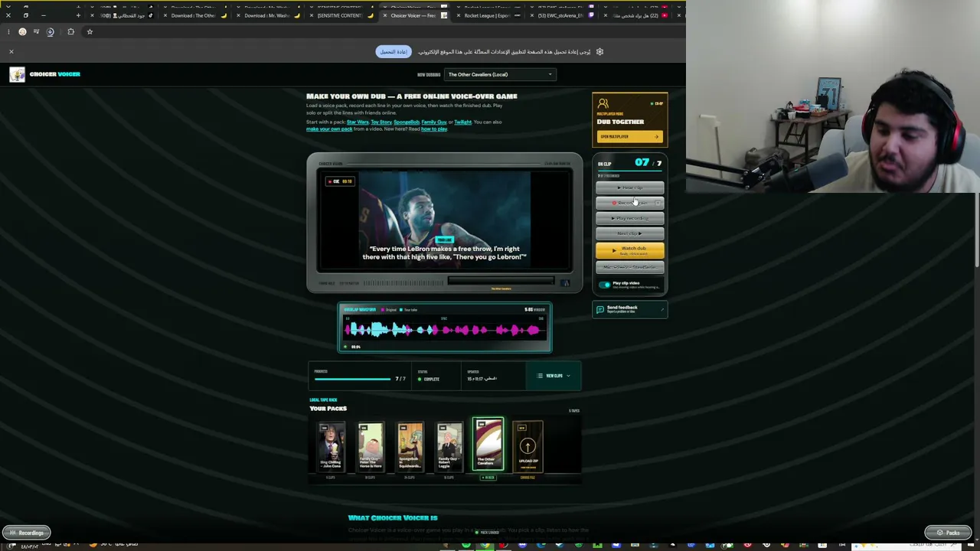
Task: Click the multiplayer people icon
Action: 603,103
